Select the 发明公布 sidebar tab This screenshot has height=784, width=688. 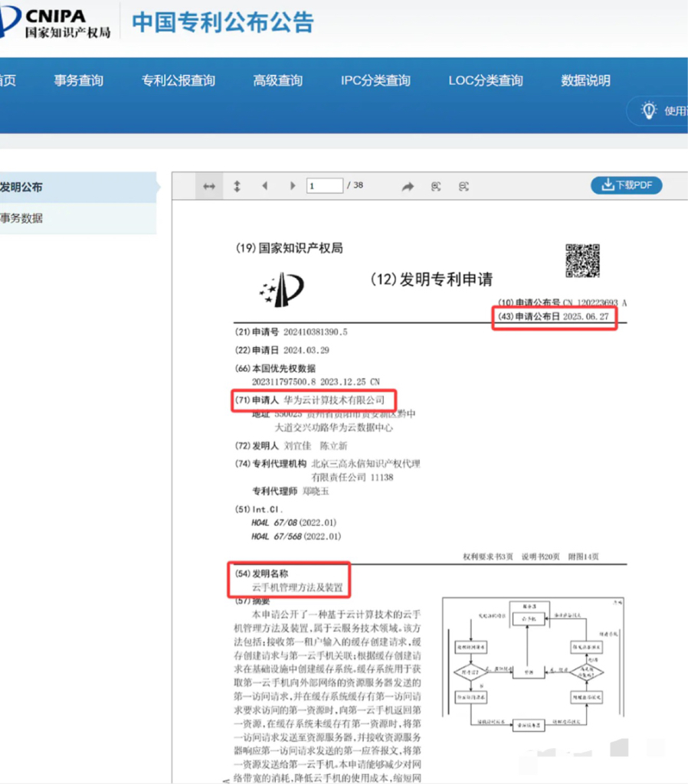click(x=78, y=187)
